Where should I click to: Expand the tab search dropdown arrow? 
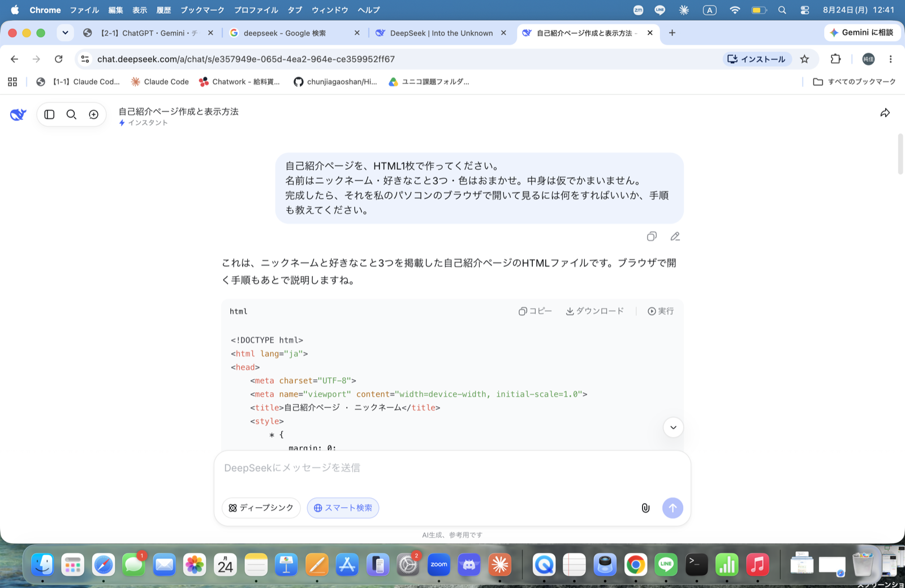click(65, 33)
